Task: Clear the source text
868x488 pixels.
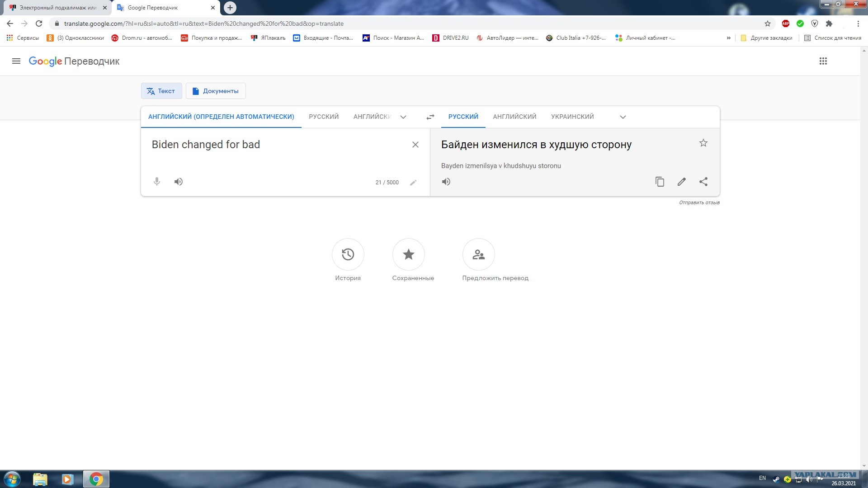Action: (x=415, y=145)
